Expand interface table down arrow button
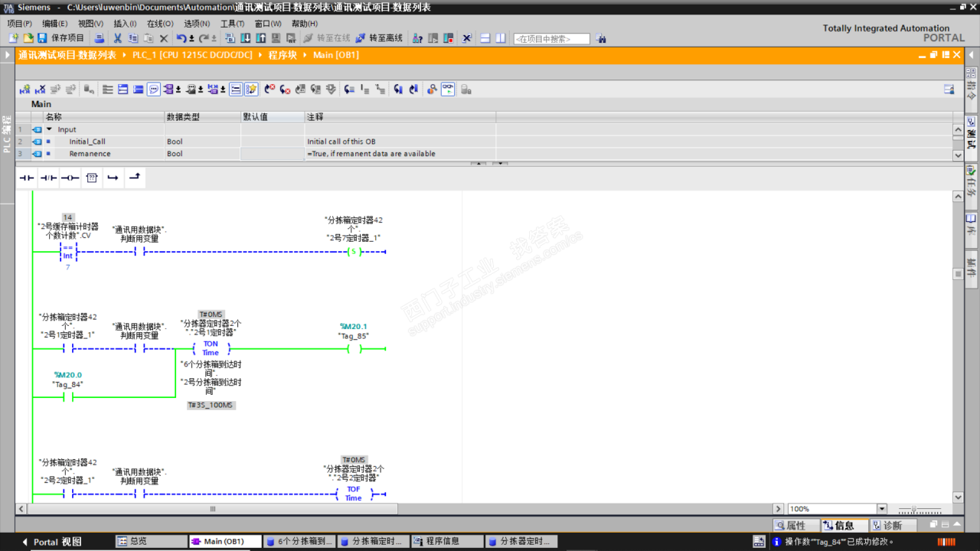 [500, 163]
